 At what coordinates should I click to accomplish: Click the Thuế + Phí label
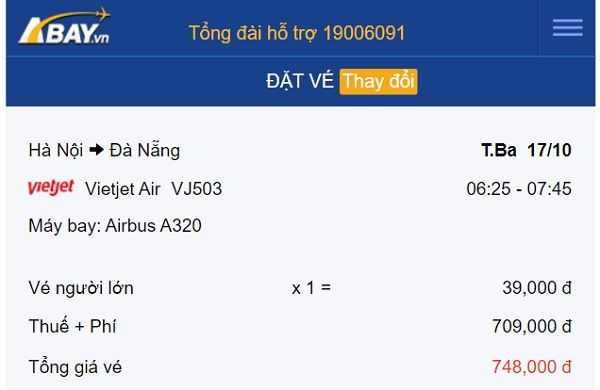point(72,326)
